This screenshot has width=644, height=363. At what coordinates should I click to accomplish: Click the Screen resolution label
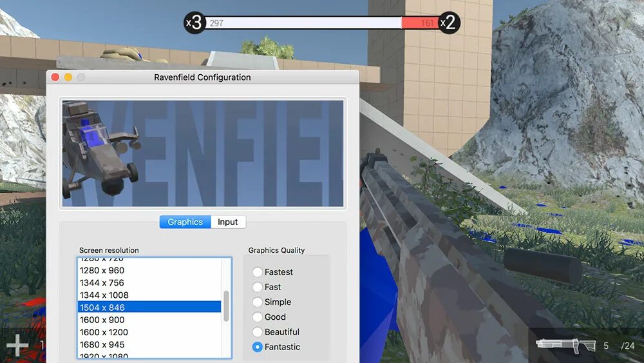point(109,250)
